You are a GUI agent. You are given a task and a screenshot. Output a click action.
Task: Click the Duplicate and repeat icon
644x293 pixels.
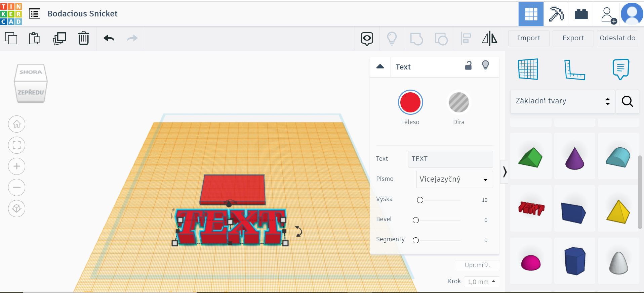pyautogui.click(x=59, y=38)
